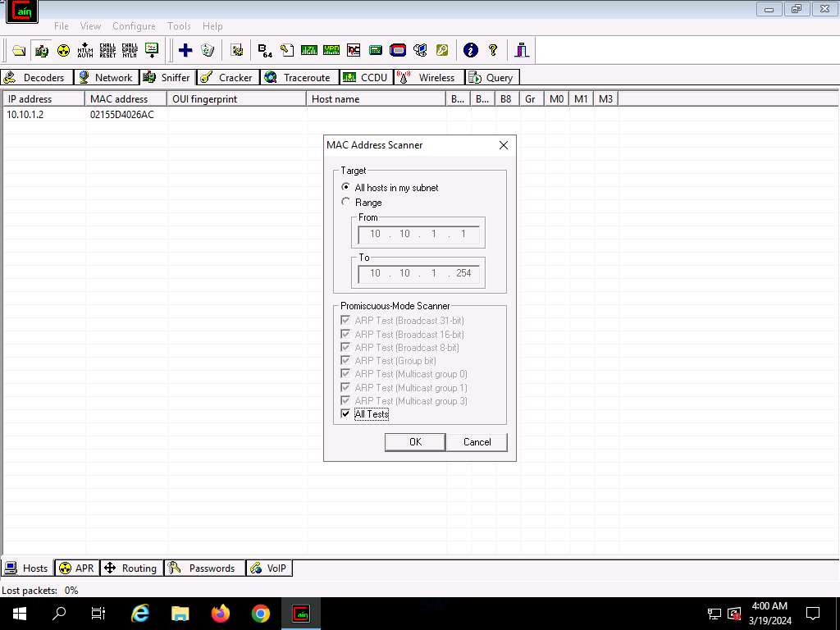Screen dimensions: 840x630
Task: Click the recycle bin Remove icon
Action: (208, 50)
